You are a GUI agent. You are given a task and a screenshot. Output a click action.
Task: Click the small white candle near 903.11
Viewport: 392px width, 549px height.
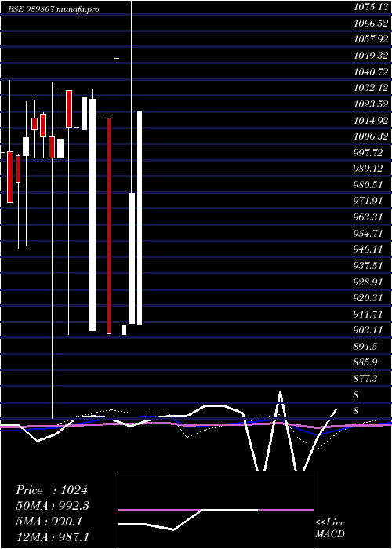coord(124,329)
